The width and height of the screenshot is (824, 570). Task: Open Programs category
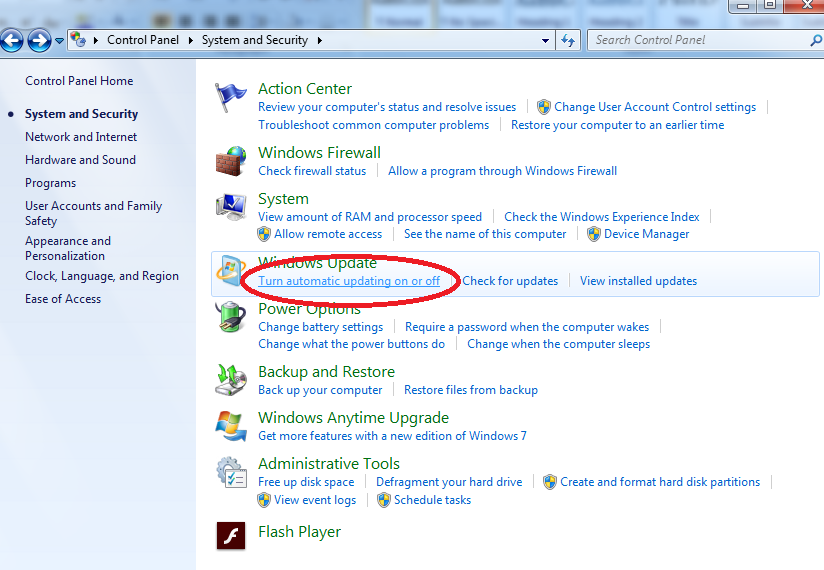click(50, 183)
